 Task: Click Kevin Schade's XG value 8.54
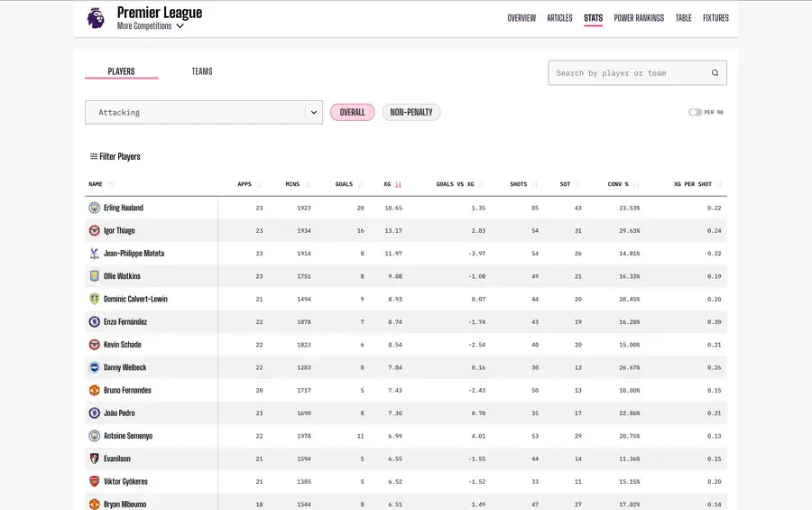395,345
